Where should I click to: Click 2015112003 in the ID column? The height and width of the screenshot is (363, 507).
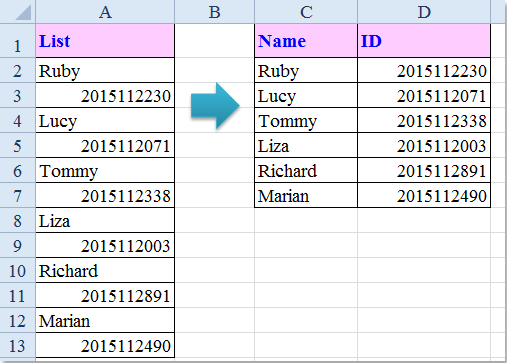click(x=424, y=145)
